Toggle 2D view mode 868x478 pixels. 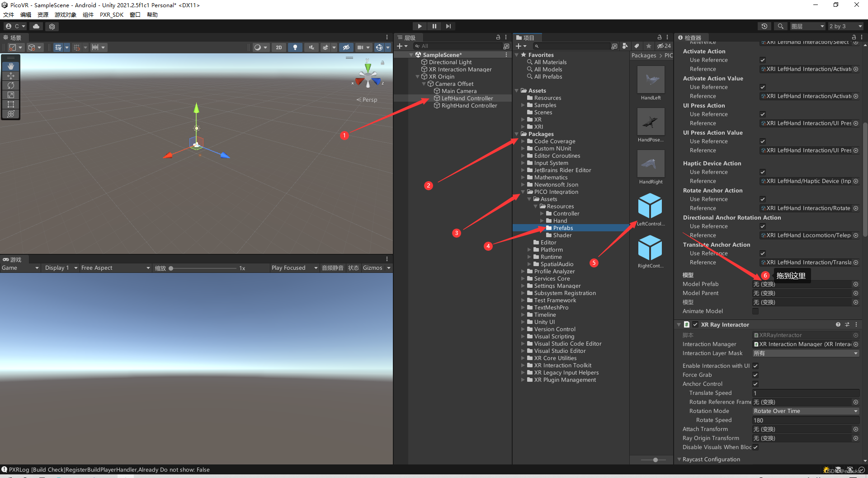(279, 47)
